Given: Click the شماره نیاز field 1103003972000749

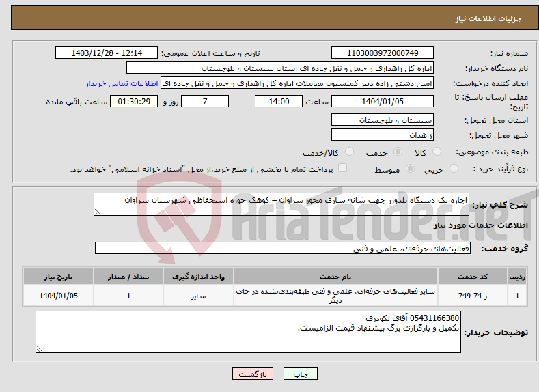Looking at the screenshot, I should click(383, 53).
